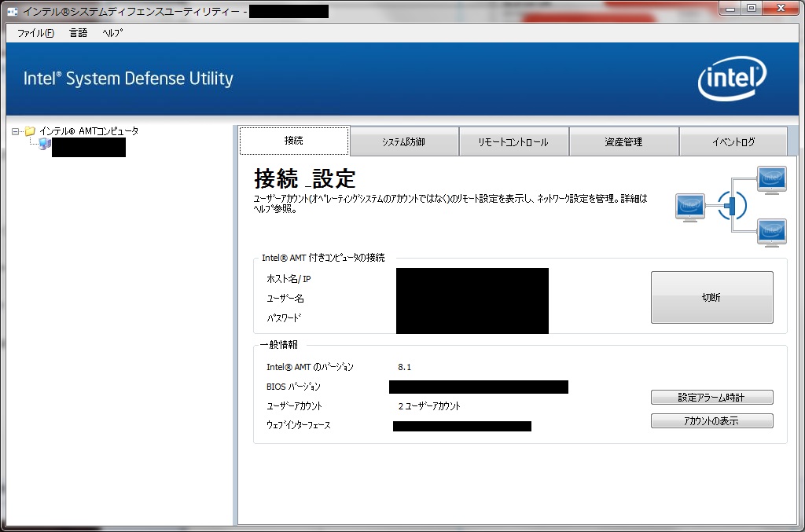
Task: Click the ユーザー名 label
Action: 285,299
